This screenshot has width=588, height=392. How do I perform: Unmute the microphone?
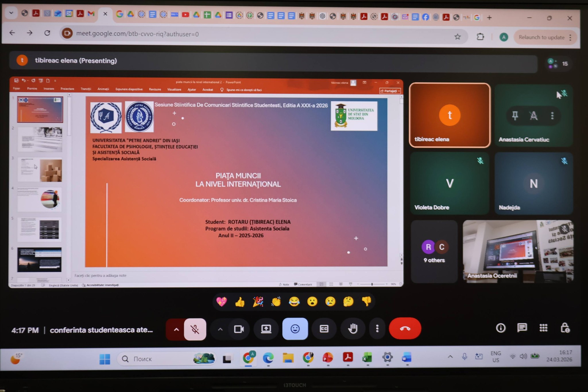click(x=195, y=329)
